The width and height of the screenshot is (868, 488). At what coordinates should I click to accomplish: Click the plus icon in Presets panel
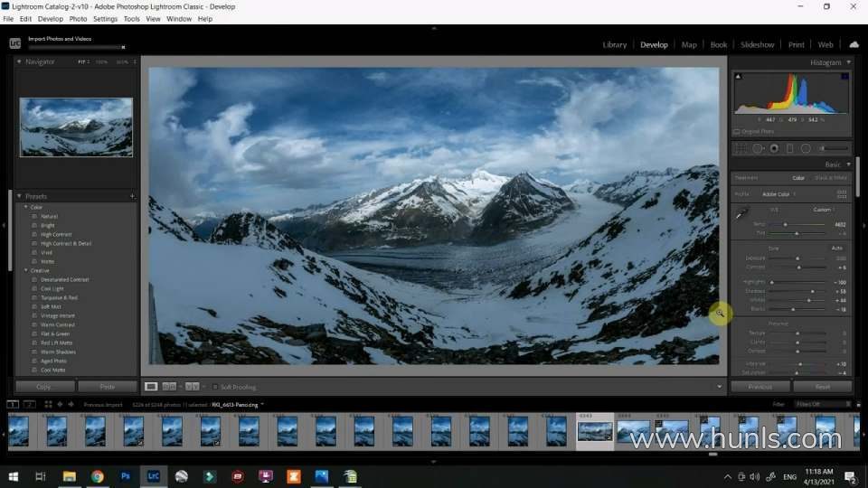coord(132,196)
